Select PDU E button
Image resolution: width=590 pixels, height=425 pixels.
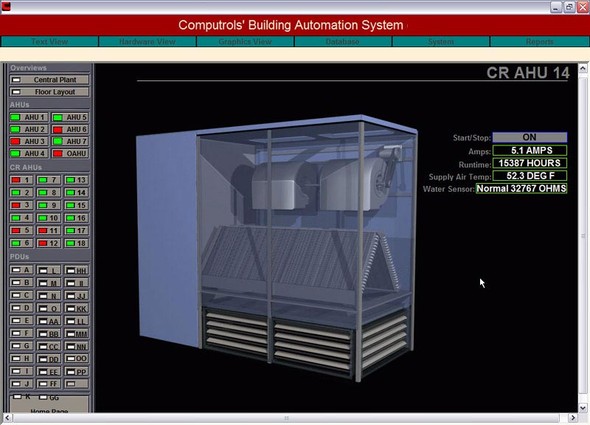coord(21,320)
